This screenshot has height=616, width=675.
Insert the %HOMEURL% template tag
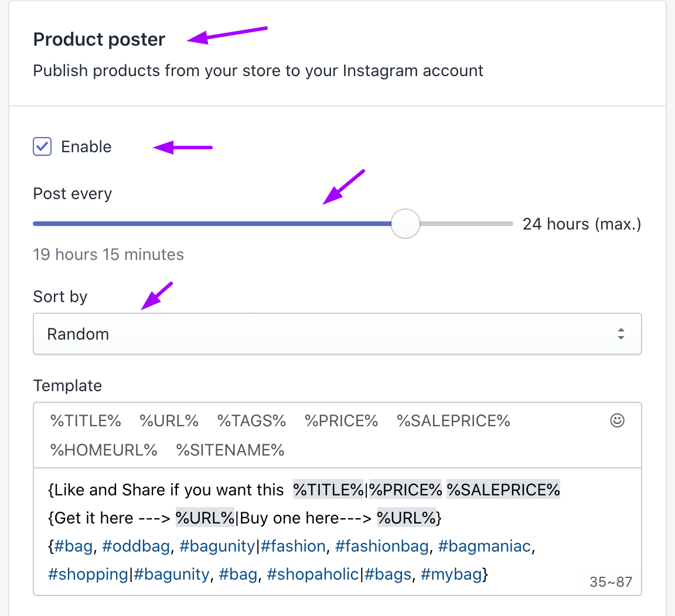click(104, 450)
